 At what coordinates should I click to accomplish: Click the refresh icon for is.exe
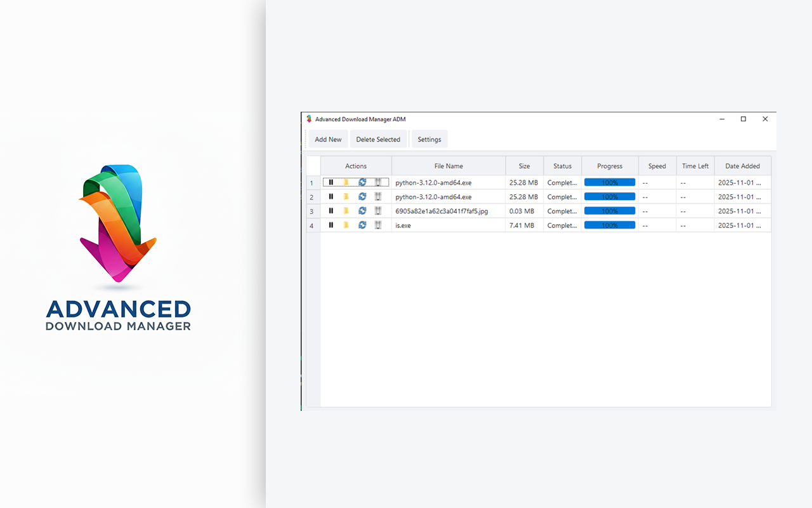click(x=362, y=225)
